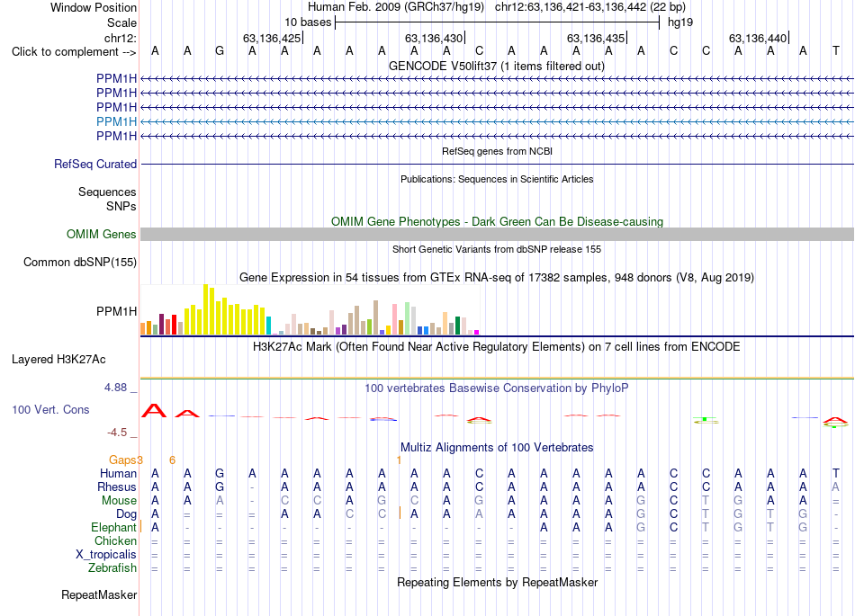Click the gray OMIM Genes bar

coord(497,234)
